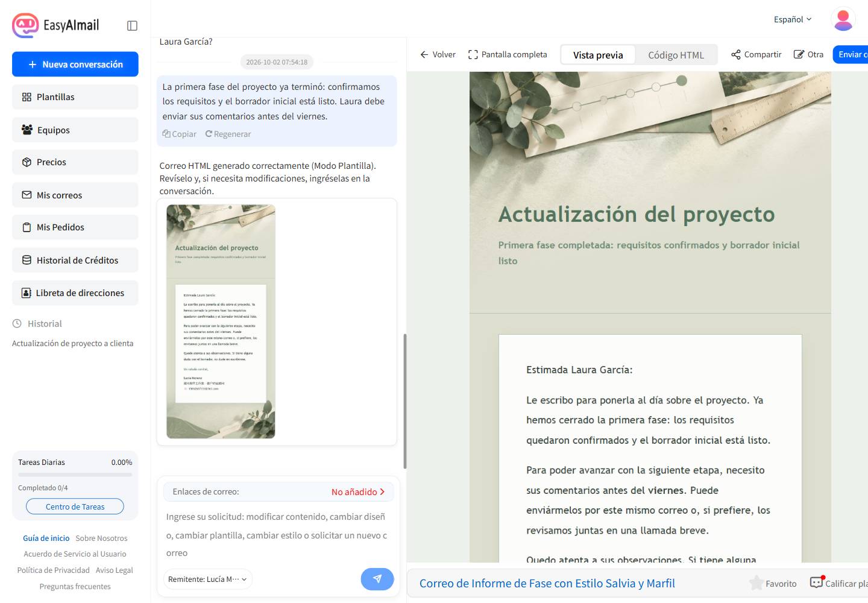Open the Centro de Tareas
868x603 pixels.
[75, 507]
